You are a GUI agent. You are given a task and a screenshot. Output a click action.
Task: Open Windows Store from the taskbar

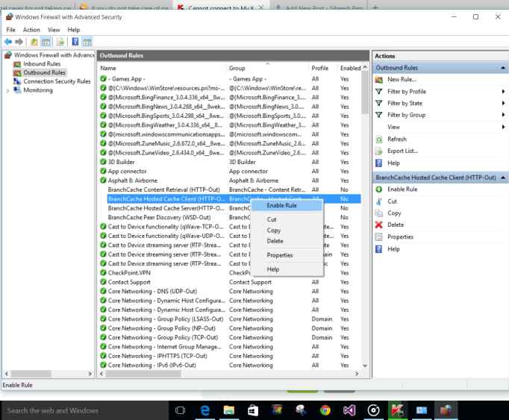pyautogui.click(x=253, y=410)
